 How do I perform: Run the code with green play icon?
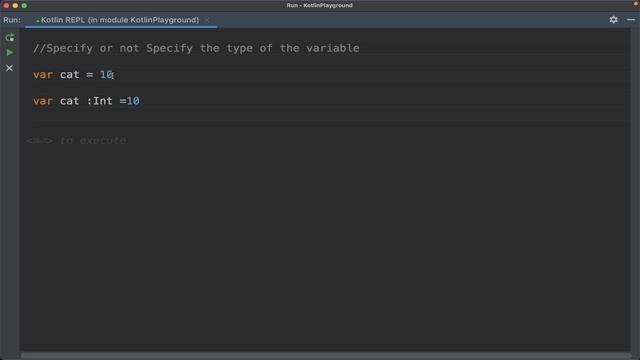click(x=9, y=53)
